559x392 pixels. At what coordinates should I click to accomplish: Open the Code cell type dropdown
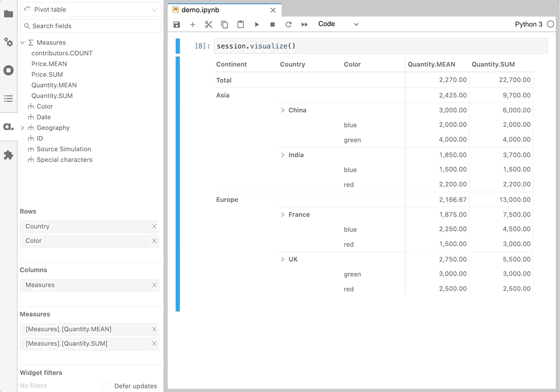[338, 24]
